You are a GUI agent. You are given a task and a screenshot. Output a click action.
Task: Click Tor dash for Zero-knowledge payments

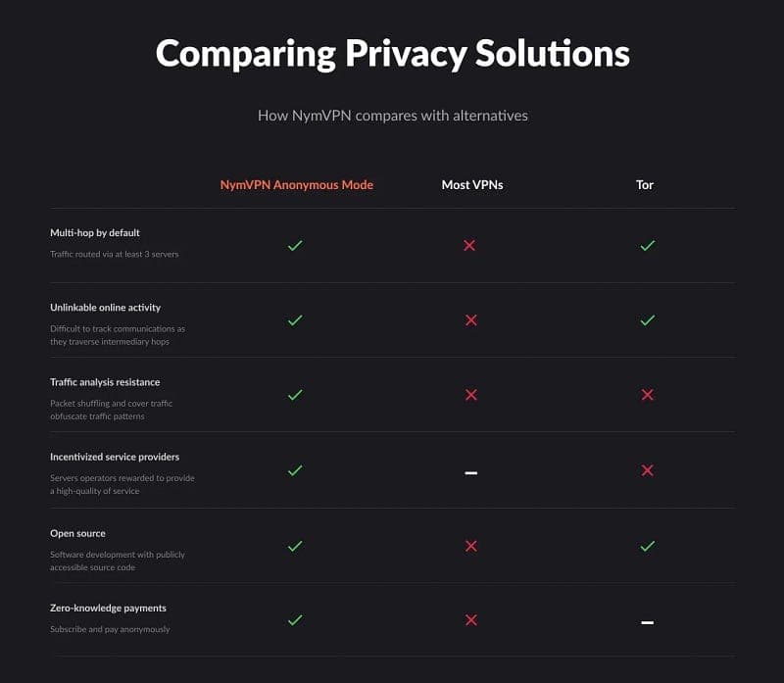(647, 622)
